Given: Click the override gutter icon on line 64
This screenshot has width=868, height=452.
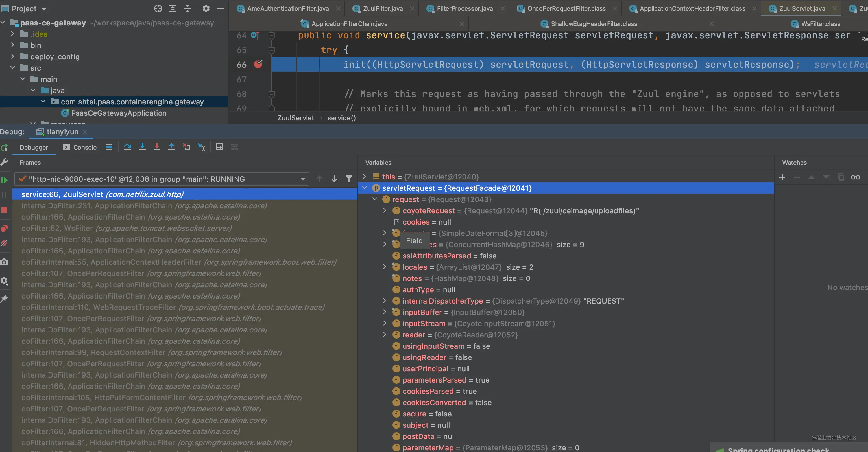Looking at the screenshot, I should 255,35.
